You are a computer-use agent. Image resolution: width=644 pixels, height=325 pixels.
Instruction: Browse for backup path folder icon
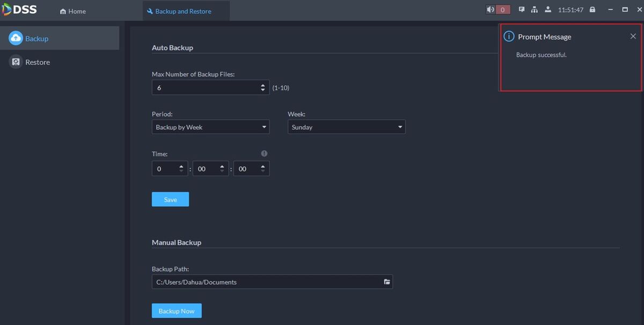pos(386,282)
